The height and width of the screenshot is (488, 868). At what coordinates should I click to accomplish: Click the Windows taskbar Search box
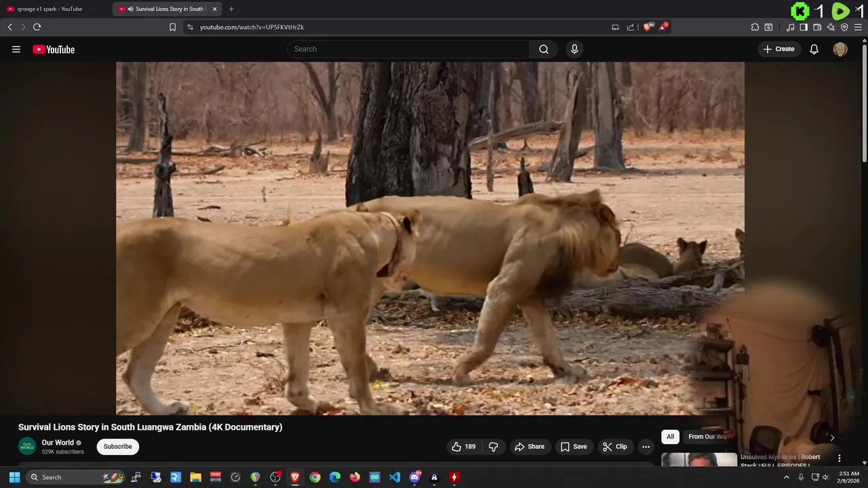pyautogui.click(x=75, y=477)
